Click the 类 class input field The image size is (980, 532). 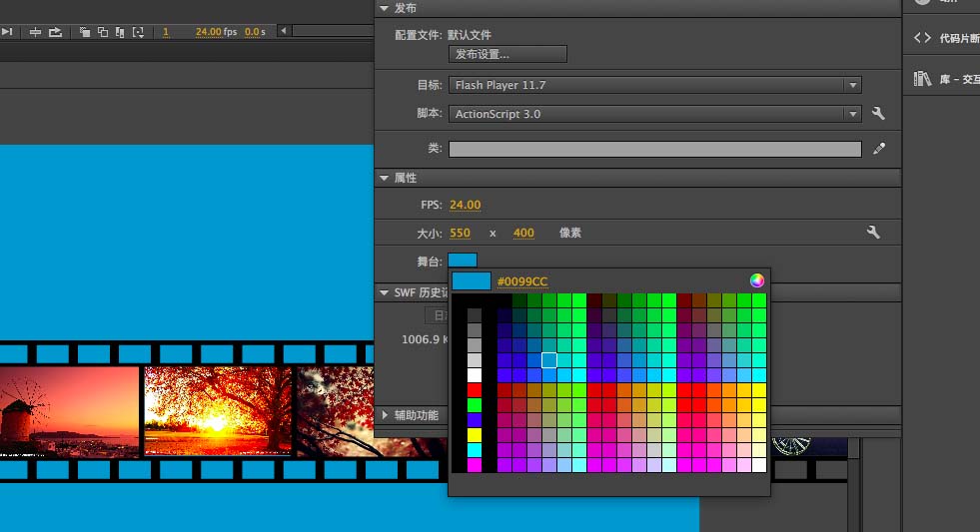tap(655, 149)
